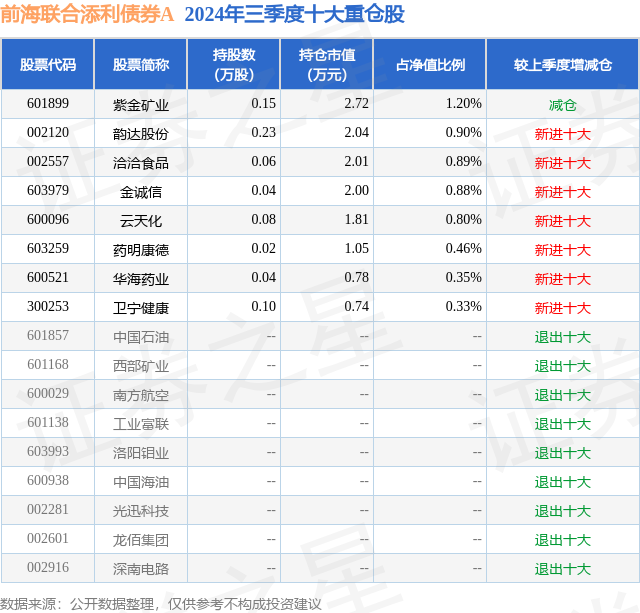Click stock name 中国石油

point(141,337)
